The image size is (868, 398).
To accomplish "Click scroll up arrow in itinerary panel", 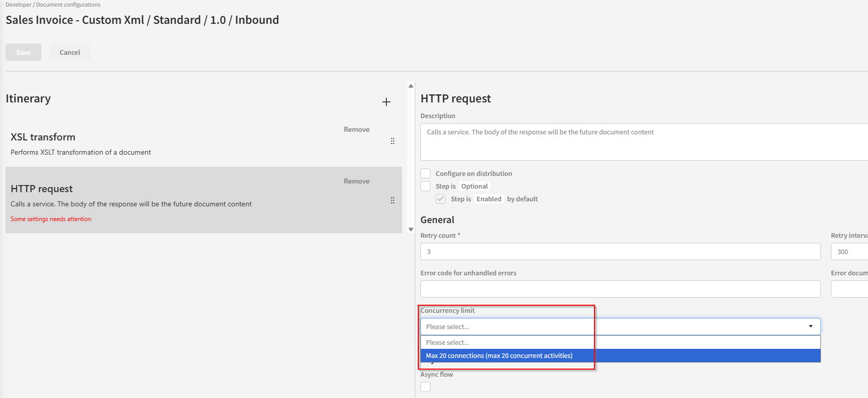I will click(x=411, y=86).
